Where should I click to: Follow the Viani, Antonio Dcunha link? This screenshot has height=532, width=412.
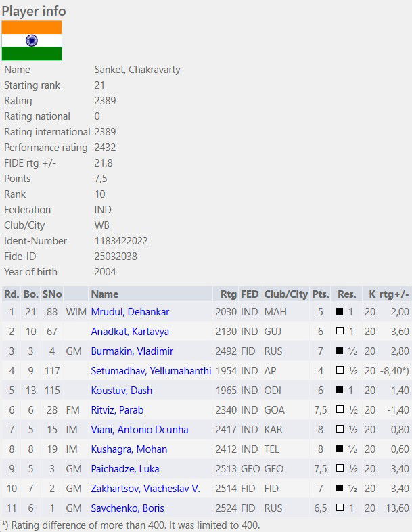139,430
